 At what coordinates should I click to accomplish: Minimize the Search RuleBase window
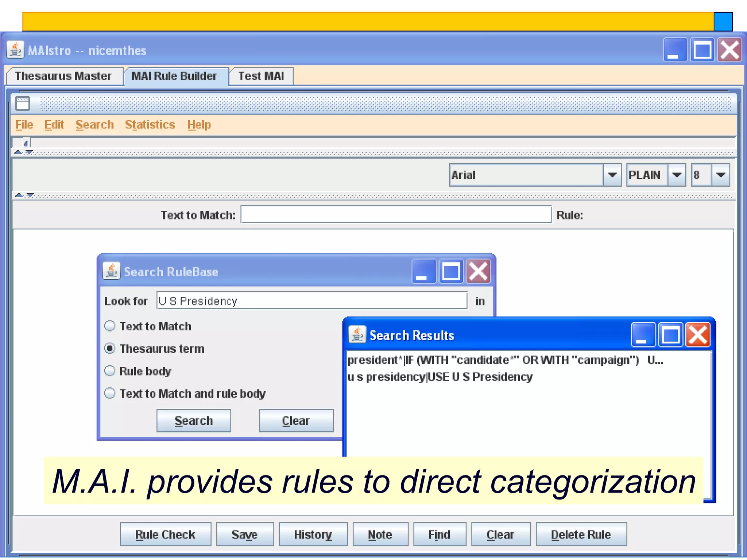423,271
